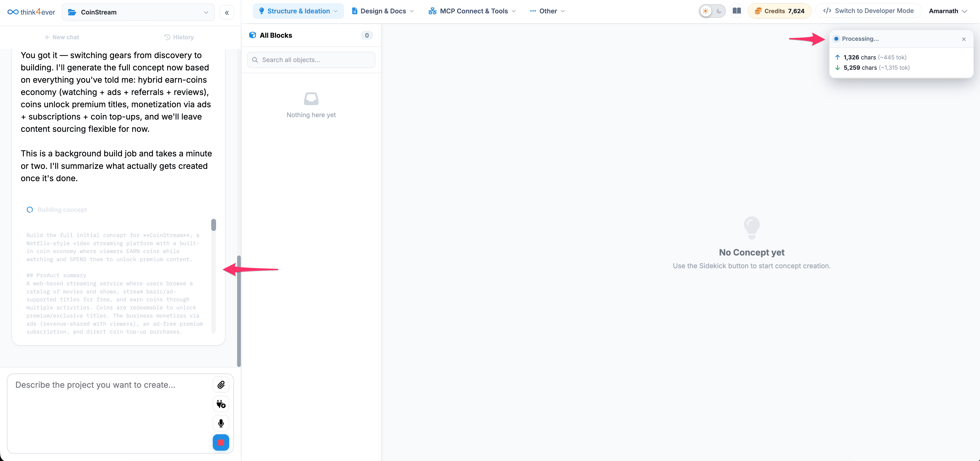Click the Search all objects field
Screen dimensions: 980x461
pyautogui.click(x=311, y=60)
